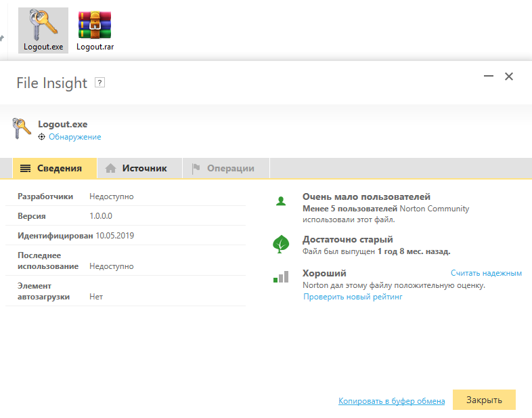Screen dimensions: 532x418
Task: Click the Хороший rating heading
Action: [x=324, y=273]
